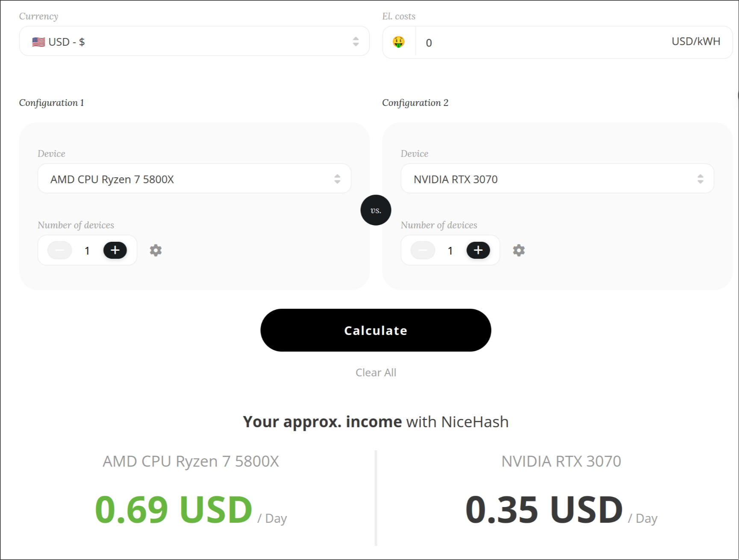The width and height of the screenshot is (739, 560).
Task: Decrease RTX 3070 device count
Action: [423, 250]
